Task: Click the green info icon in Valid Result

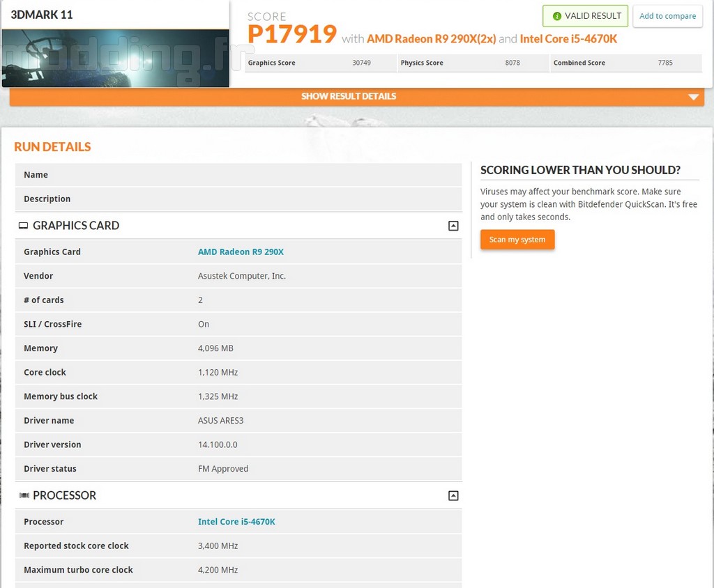Action: tap(556, 16)
